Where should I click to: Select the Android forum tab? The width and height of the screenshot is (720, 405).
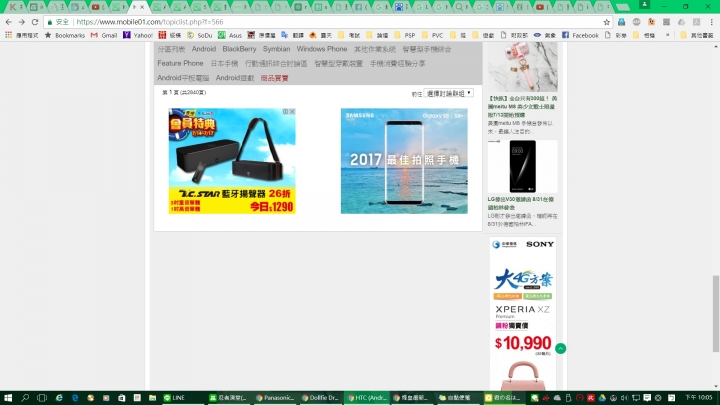click(204, 49)
